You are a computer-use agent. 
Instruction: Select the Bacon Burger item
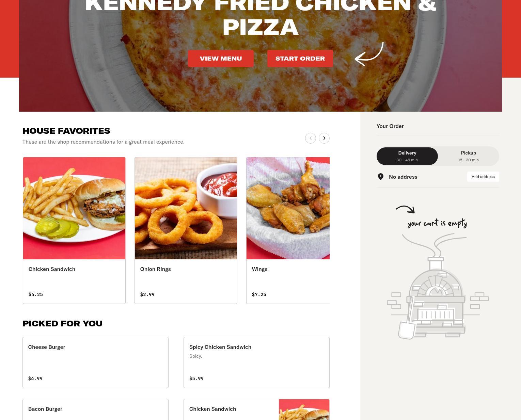pyautogui.click(x=95, y=409)
